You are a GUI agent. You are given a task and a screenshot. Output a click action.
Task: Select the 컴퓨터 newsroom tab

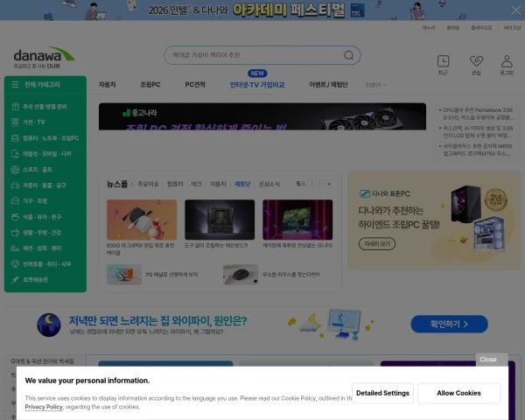pos(175,184)
